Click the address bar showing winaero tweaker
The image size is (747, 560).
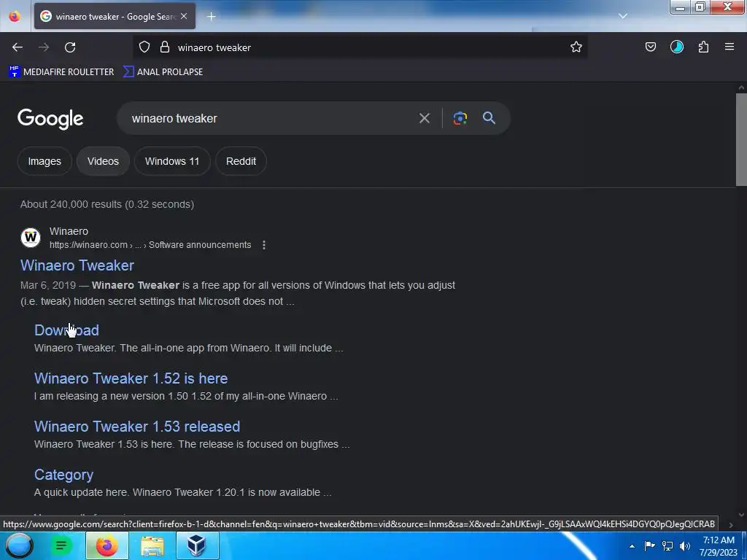360,47
